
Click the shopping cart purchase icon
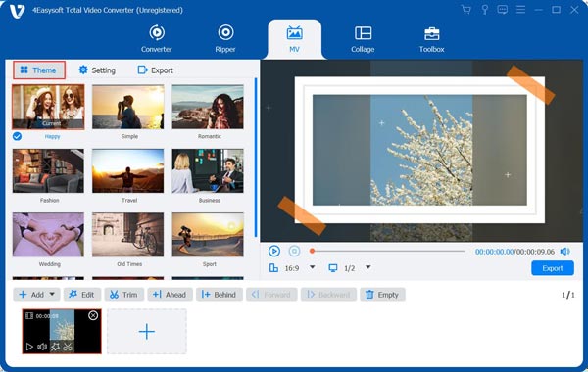point(466,10)
